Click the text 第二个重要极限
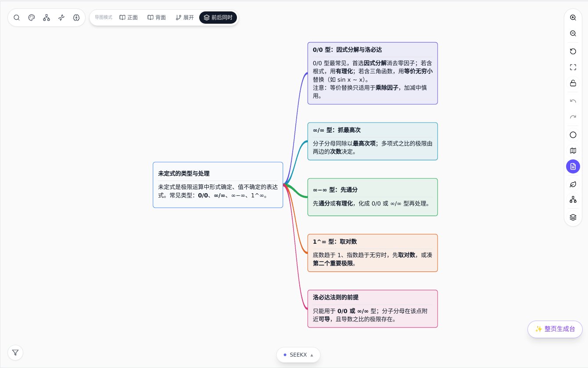 pos(333,263)
